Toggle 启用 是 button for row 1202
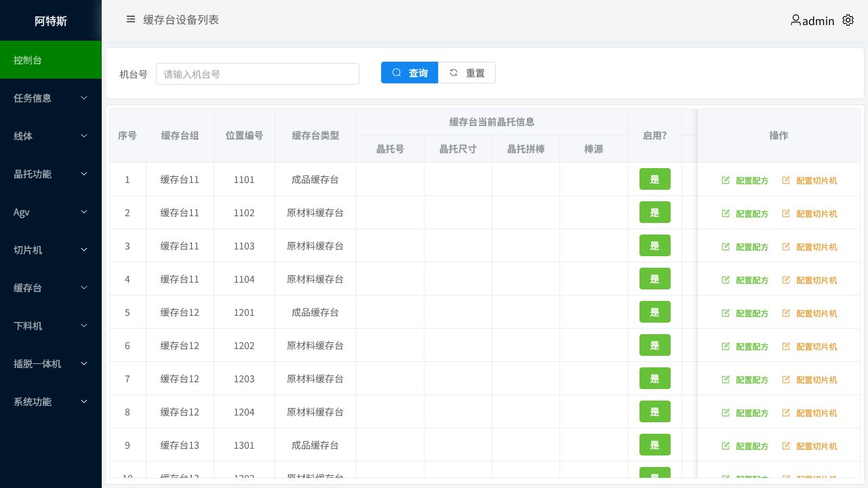This screenshot has height=488, width=868. tap(655, 345)
